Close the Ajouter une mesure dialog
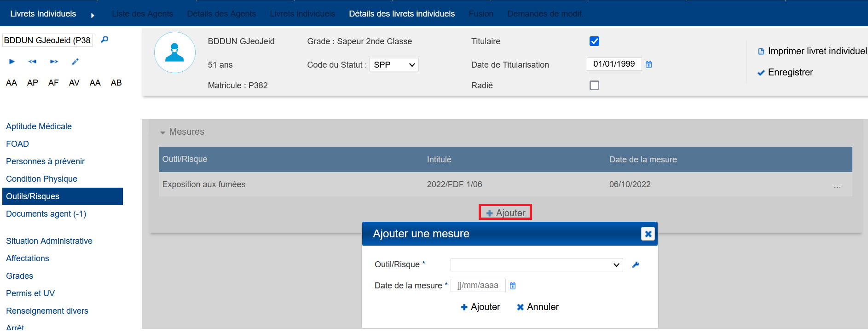Screen dimensions: 868x333 648,234
